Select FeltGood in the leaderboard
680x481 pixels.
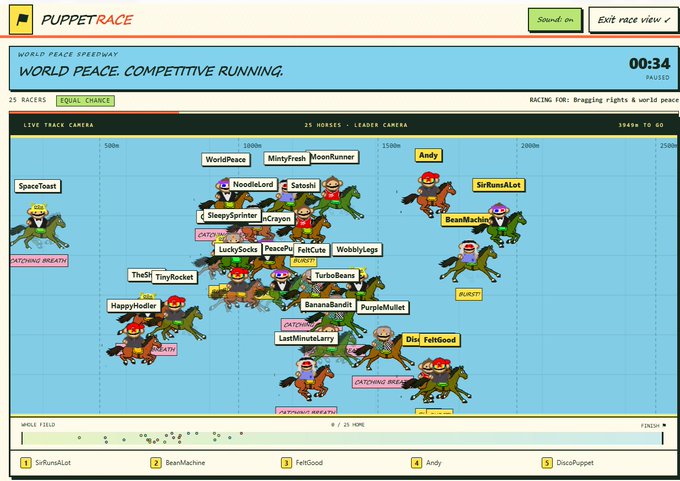click(309, 463)
